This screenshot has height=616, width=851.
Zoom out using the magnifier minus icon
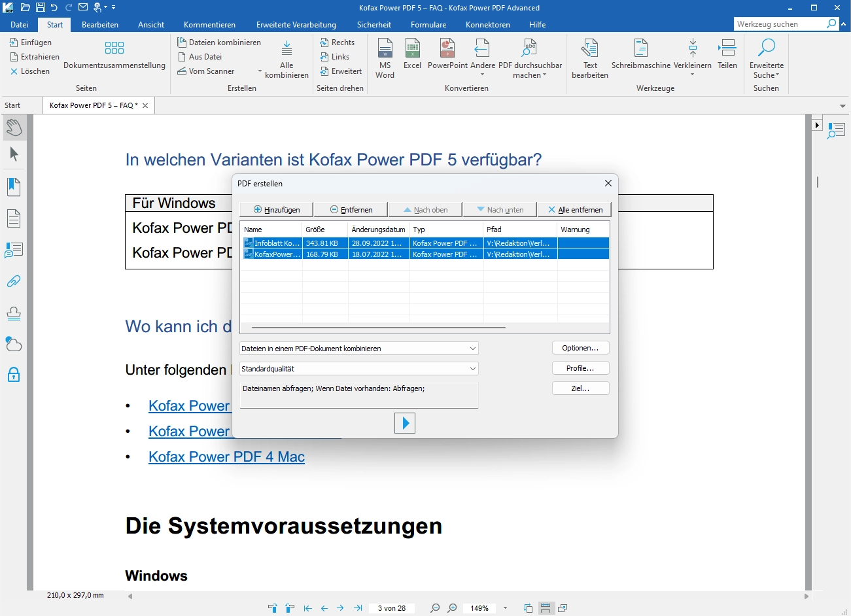(x=435, y=608)
